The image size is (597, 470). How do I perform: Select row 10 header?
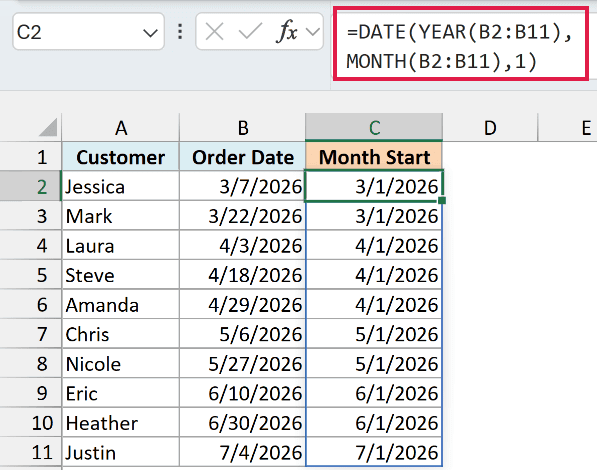(x=30, y=422)
